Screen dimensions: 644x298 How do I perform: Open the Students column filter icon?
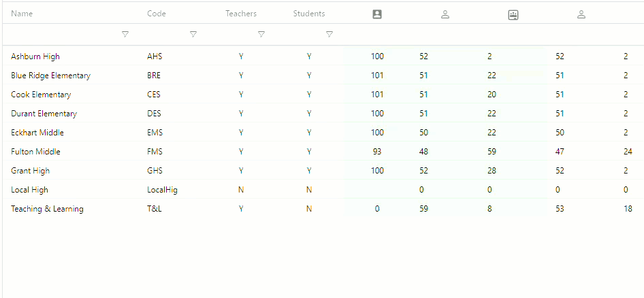click(x=329, y=35)
